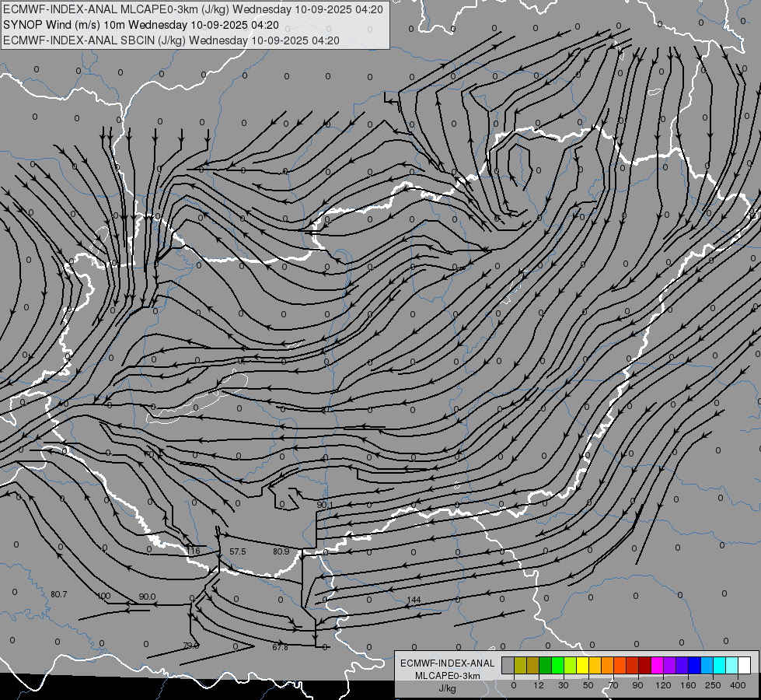Click the 250 tick label on the legend
The height and width of the screenshot is (700, 761).
point(713,685)
